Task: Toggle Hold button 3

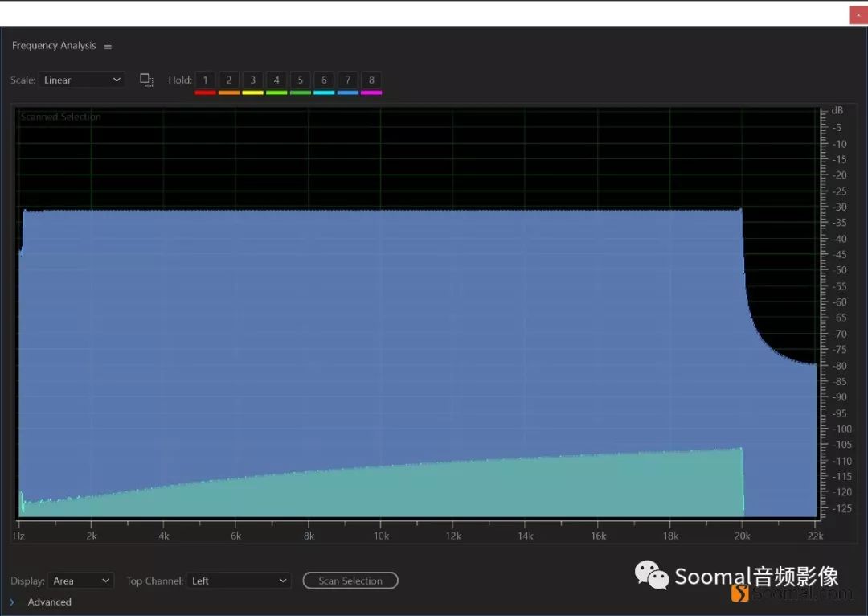Action: [x=252, y=80]
